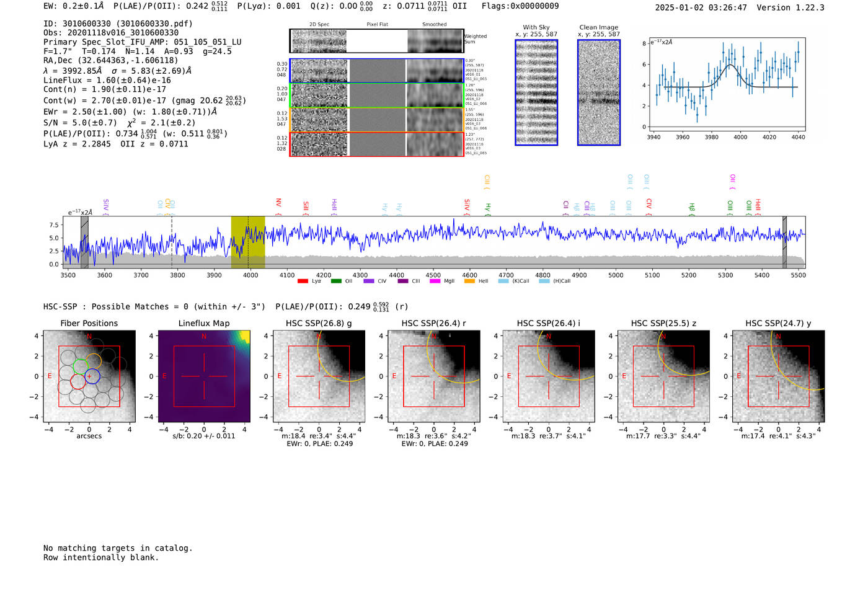The height and width of the screenshot is (591, 868).
Task: Click the green Hβ line marker label
Action: click(692, 207)
